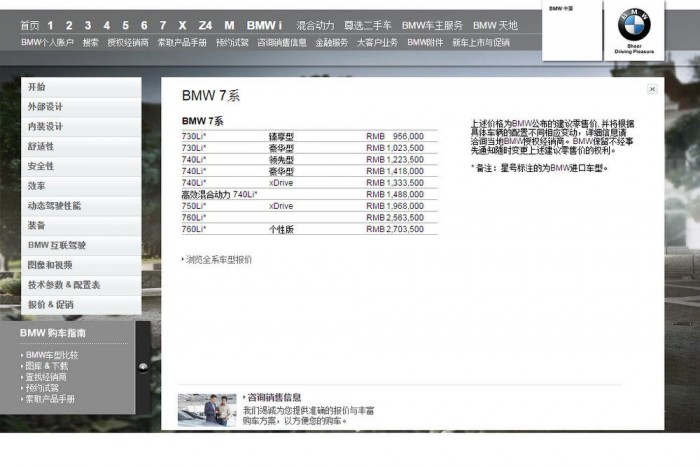Select the 7 series in top navigation
The image size is (700, 467).
[x=163, y=25]
